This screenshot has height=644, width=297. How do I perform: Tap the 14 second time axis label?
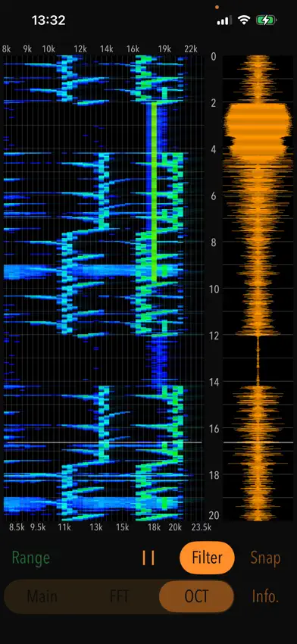click(213, 382)
